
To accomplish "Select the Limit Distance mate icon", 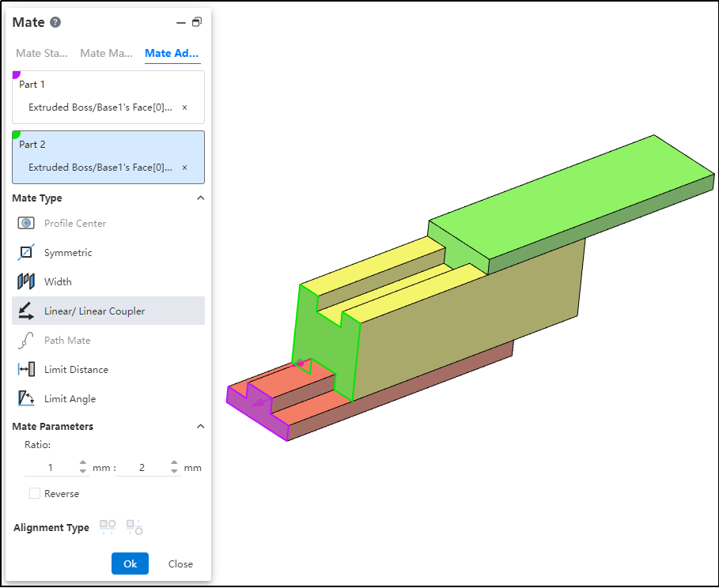I will pyautogui.click(x=26, y=370).
